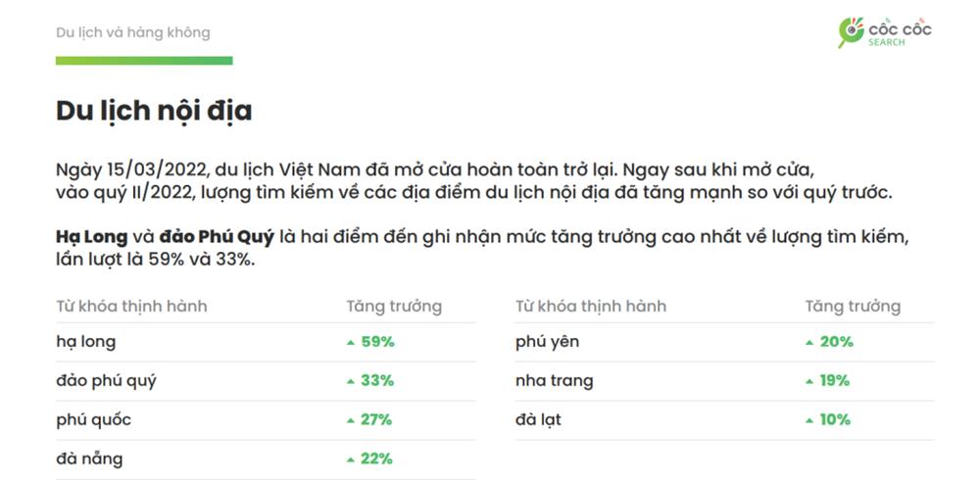Click the growth arrow beside 19%

pyautogui.click(x=809, y=381)
